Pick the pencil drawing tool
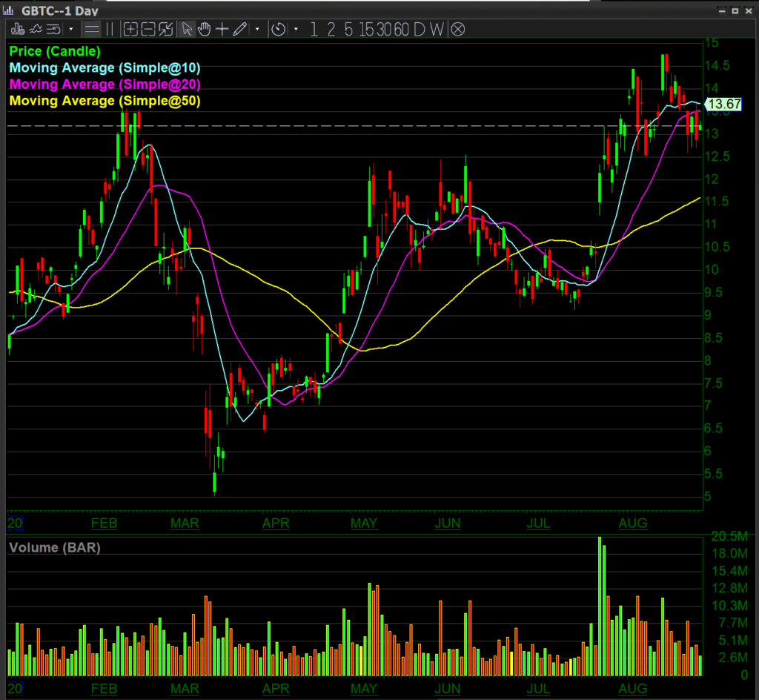 239,30
